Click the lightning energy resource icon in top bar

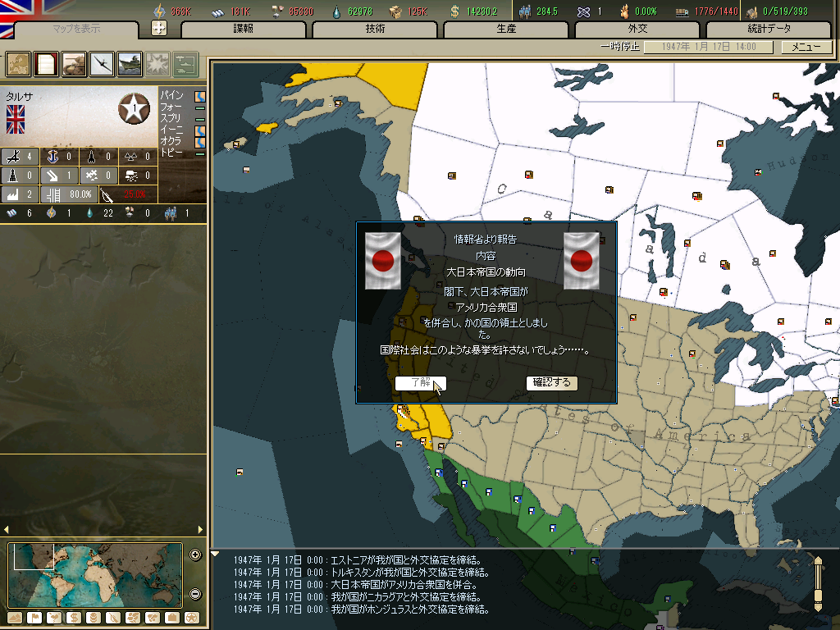[x=159, y=11]
